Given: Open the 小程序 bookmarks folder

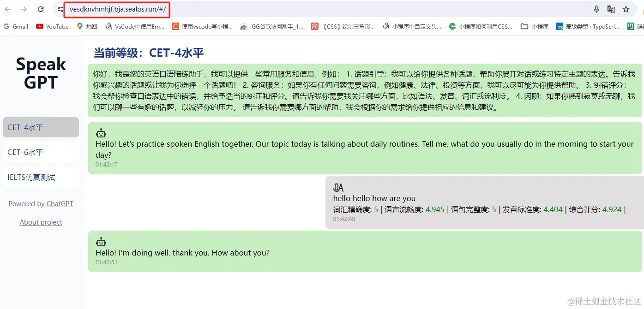Looking at the screenshot, I should pos(534,26).
